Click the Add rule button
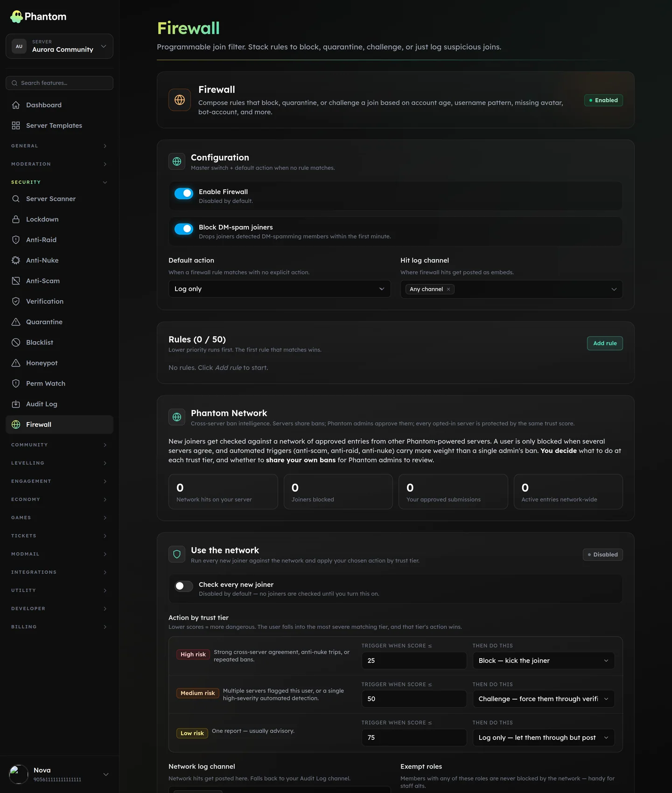Viewport: 672px width, 793px height. pyautogui.click(x=605, y=343)
